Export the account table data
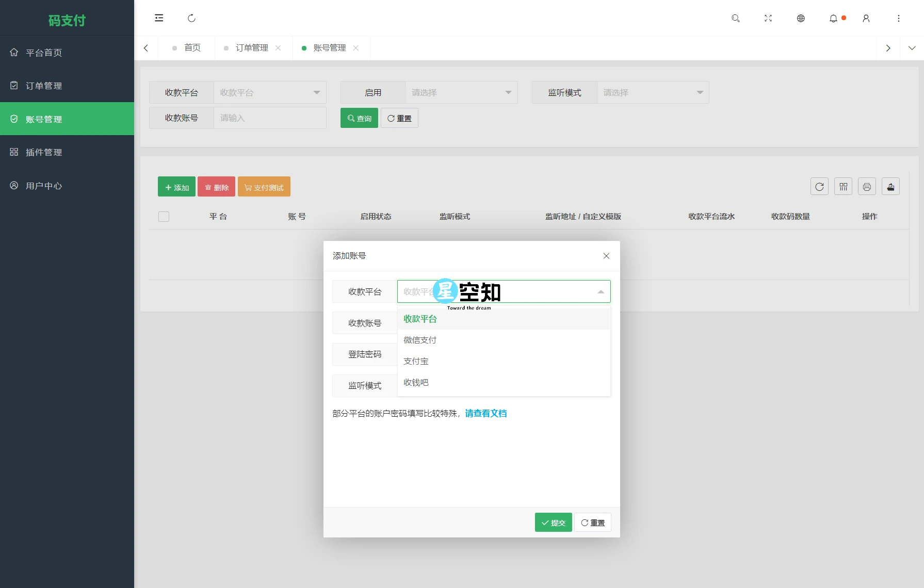 pyautogui.click(x=891, y=186)
